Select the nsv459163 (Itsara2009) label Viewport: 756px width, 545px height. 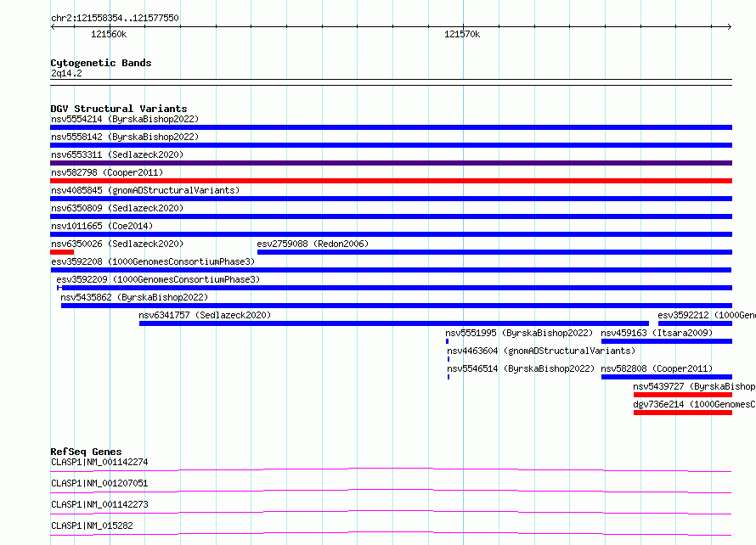point(657,333)
